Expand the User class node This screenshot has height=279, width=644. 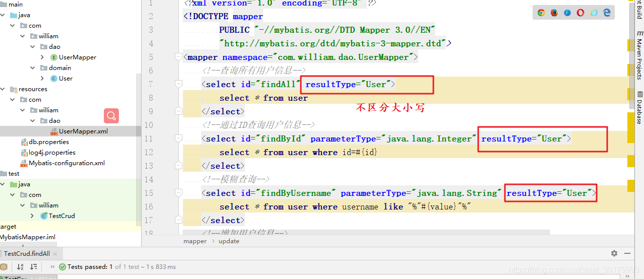[x=43, y=79]
